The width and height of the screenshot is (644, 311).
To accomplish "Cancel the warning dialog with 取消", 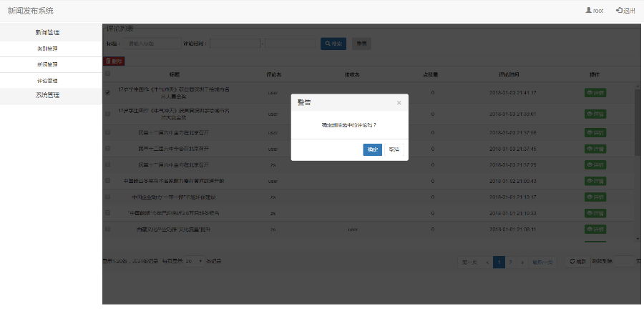I will (x=394, y=149).
